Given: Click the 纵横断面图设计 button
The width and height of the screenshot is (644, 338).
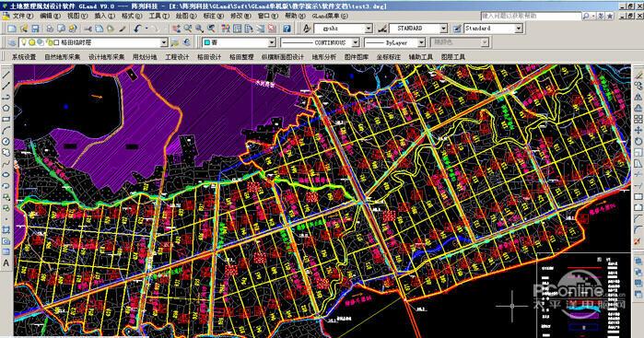Looking at the screenshot, I should pos(283,57).
